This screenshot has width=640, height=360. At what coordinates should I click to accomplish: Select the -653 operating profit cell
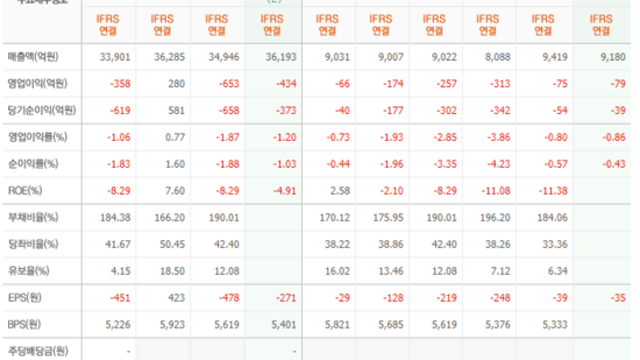pos(229,84)
